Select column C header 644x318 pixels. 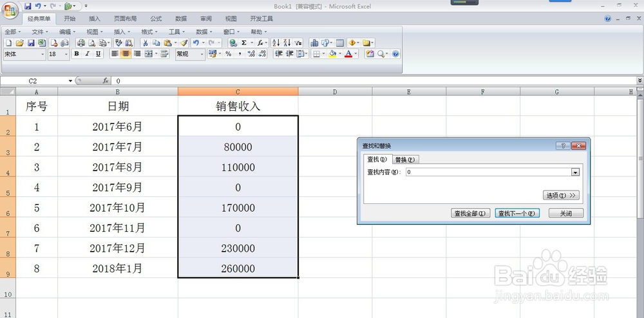(x=238, y=91)
